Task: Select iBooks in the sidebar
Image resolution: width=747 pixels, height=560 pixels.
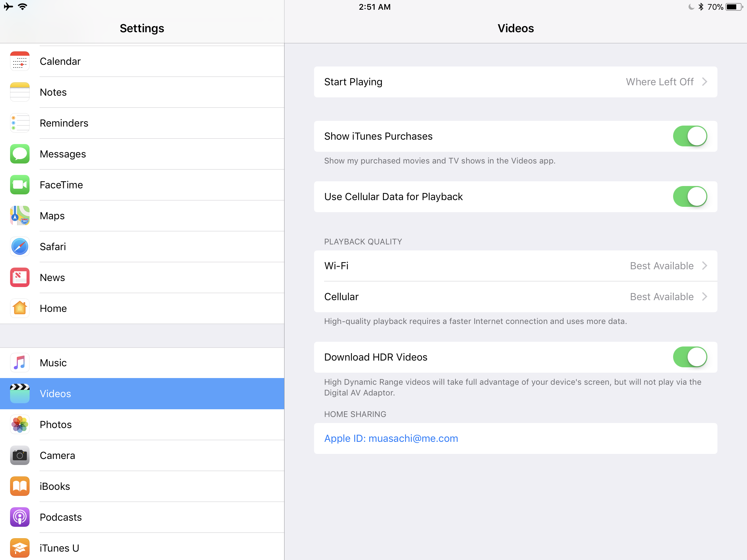Action: (x=142, y=486)
